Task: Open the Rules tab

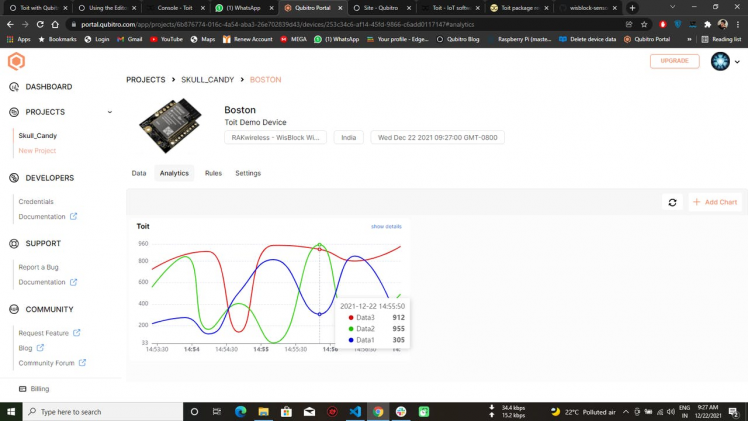Action: coord(213,173)
